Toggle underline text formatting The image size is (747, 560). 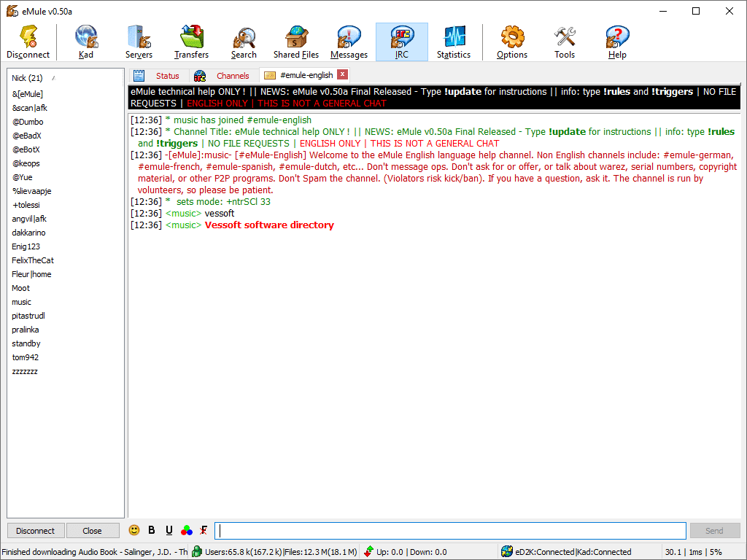click(x=169, y=530)
